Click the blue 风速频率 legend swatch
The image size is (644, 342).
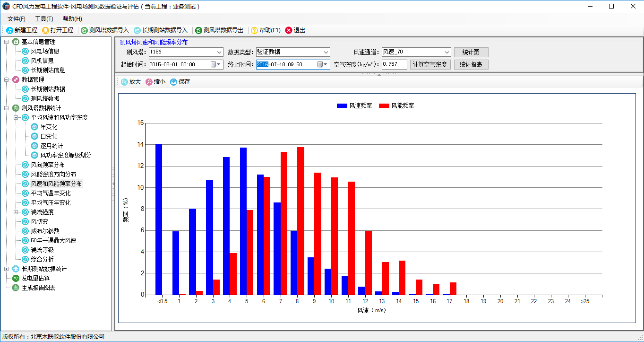click(x=342, y=106)
